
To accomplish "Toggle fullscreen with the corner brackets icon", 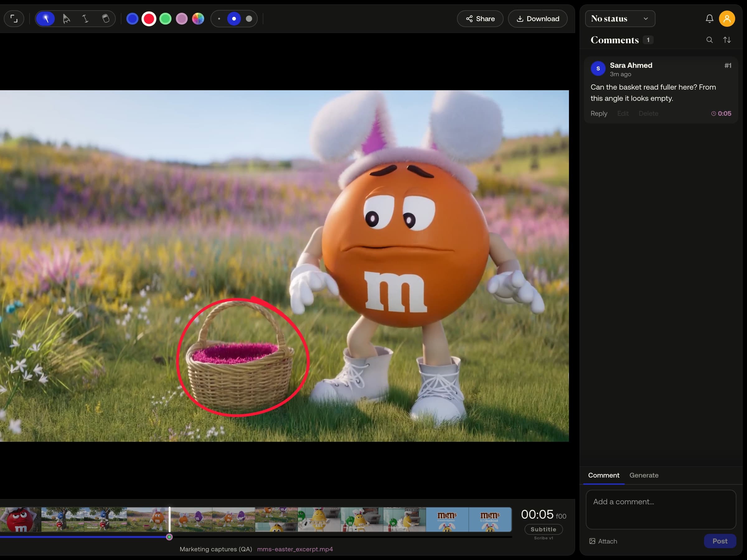I will [x=14, y=19].
